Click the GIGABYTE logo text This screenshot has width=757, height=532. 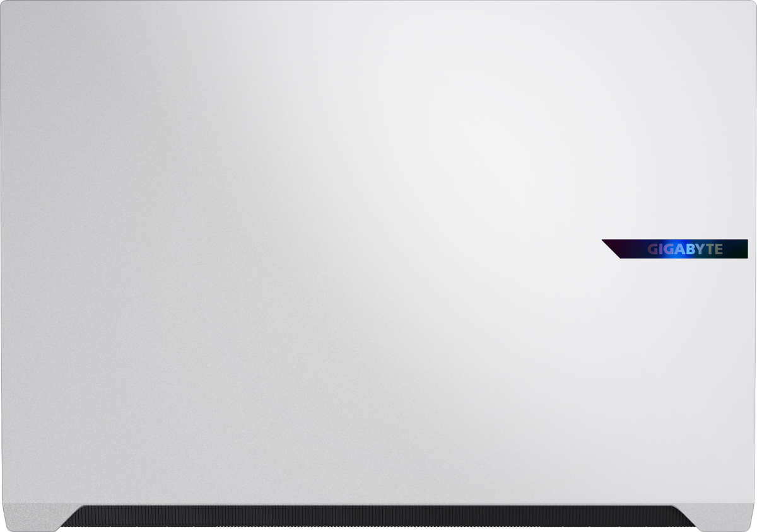tap(684, 250)
